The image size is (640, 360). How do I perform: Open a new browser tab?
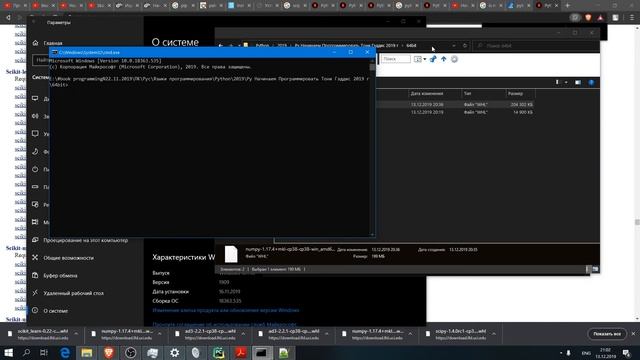coord(567,5)
